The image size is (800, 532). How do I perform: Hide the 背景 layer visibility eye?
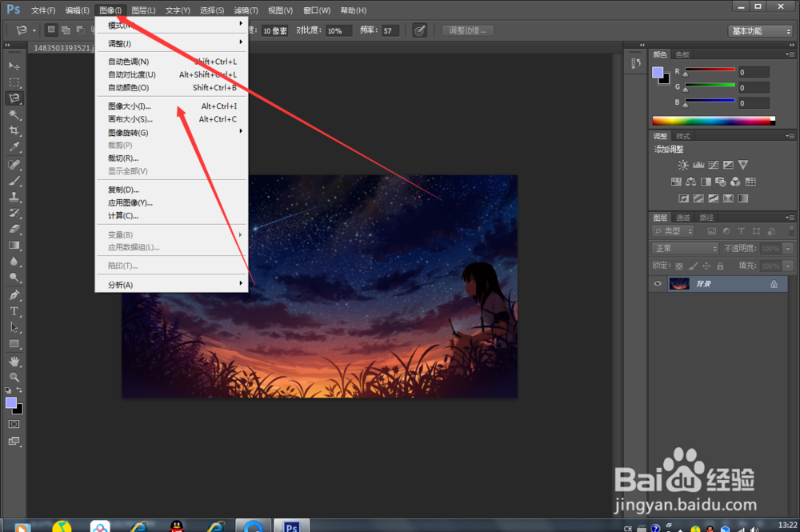[658, 284]
